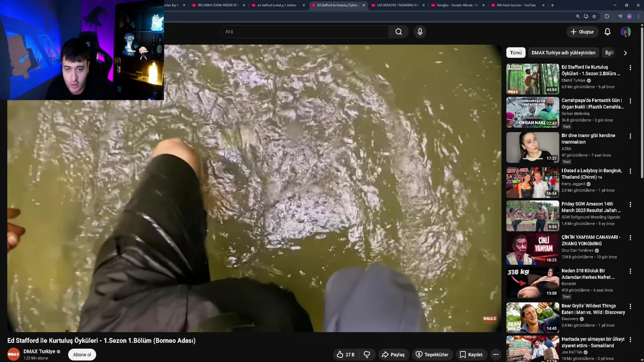The image size is (644, 362).
Task: Open the Ed Stafford 2.Bölüm thumbnail
Action: (532, 79)
